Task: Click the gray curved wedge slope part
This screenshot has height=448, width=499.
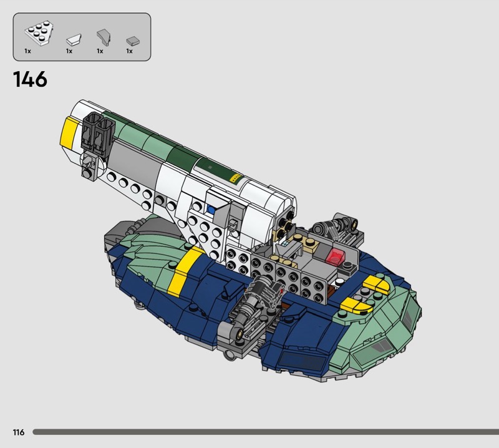Action: pyautogui.click(x=102, y=37)
